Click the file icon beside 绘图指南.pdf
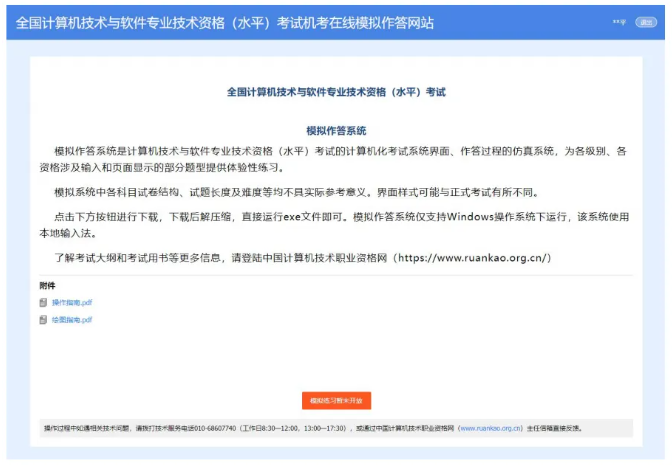Viewport: 672px width, 465px height. pos(43,320)
